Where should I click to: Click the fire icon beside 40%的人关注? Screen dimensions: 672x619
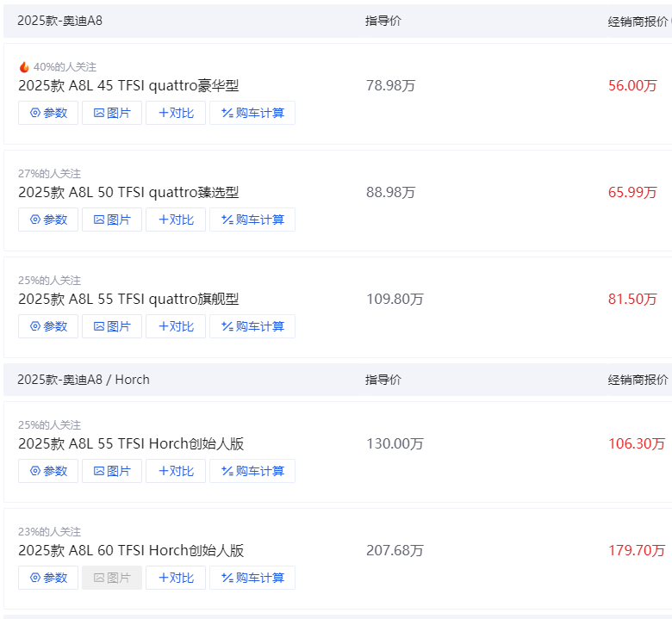point(24,67)
